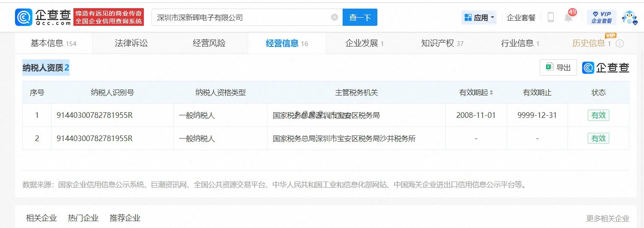Expand the 应用 dropdown menu

479,18
